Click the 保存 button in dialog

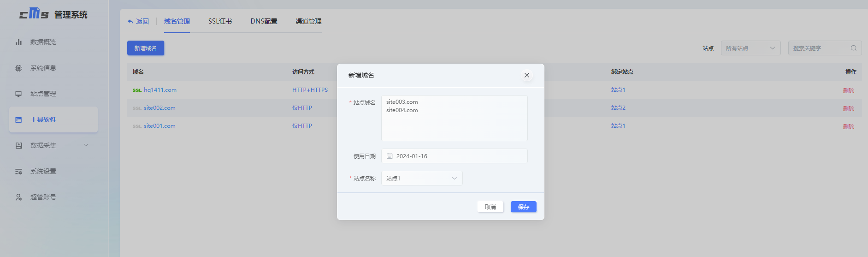523,207
